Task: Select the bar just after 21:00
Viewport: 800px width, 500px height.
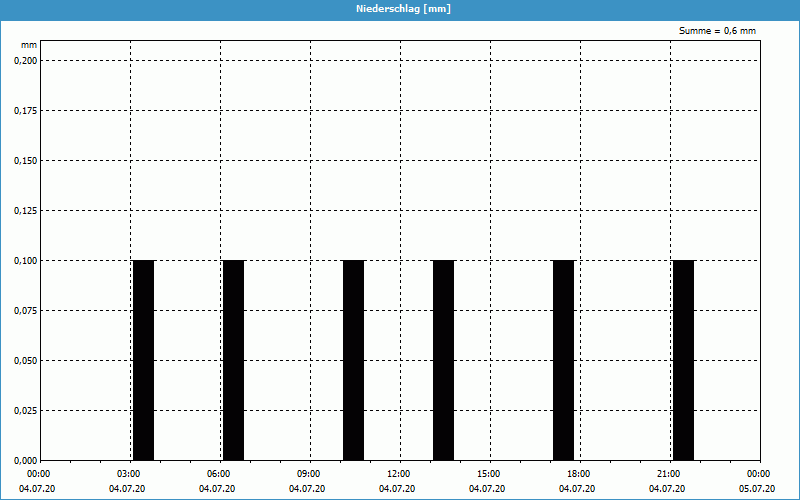Action: click(683, 360)
